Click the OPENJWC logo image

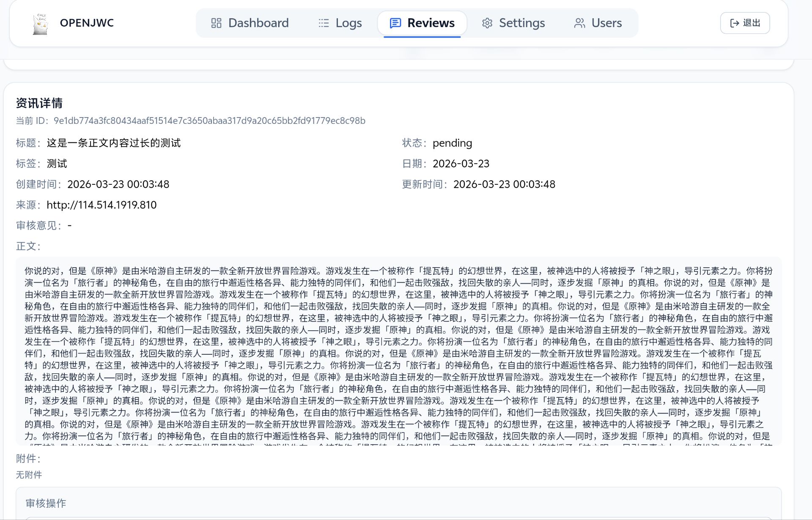click(x=40, y=24)
